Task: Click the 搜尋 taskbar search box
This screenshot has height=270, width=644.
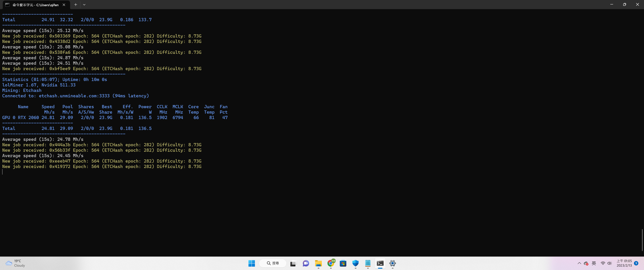Action: point(273,263)
